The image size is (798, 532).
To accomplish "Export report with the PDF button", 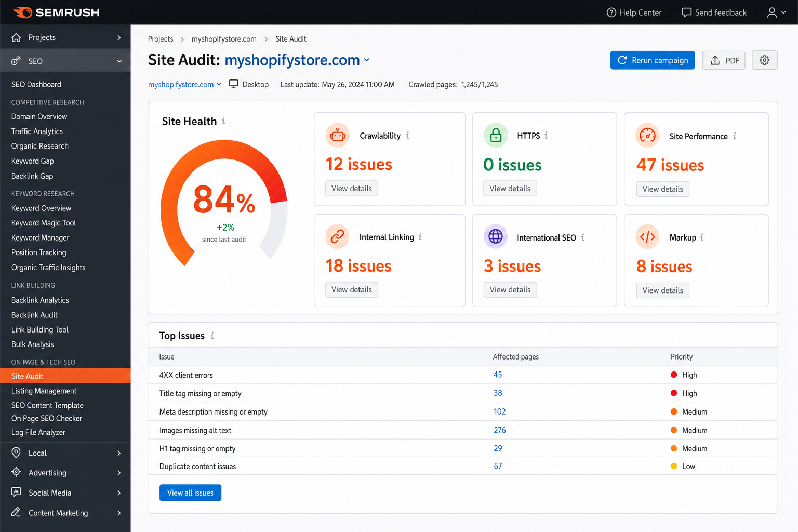I will tap(724, 60).
